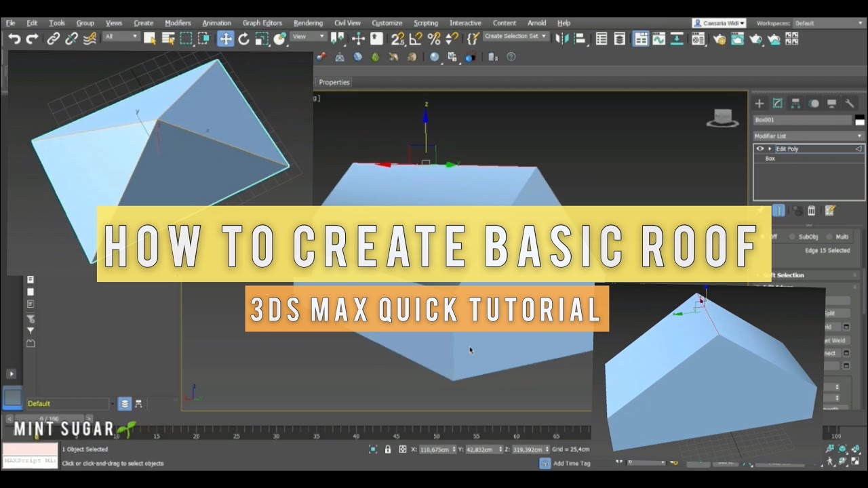Toggle the Ribbon display icon
The image size is (868, 488).
(641, 39)
